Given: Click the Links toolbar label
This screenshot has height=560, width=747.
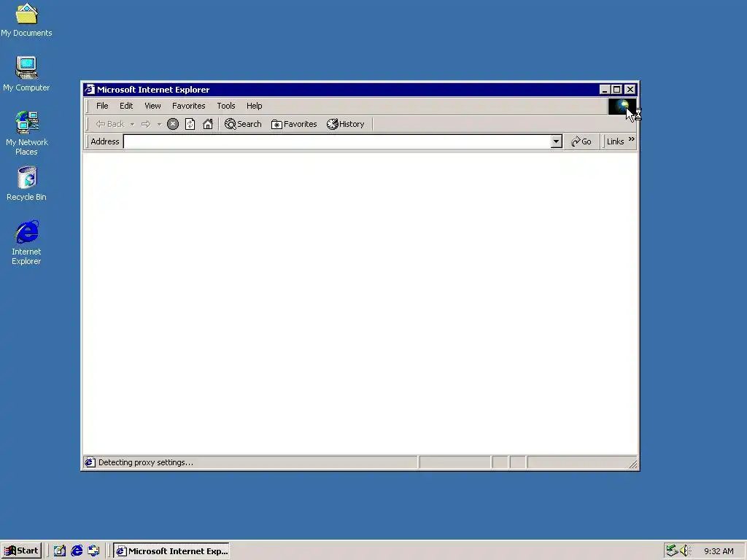Looking at the screenshot, I should 615,141.
